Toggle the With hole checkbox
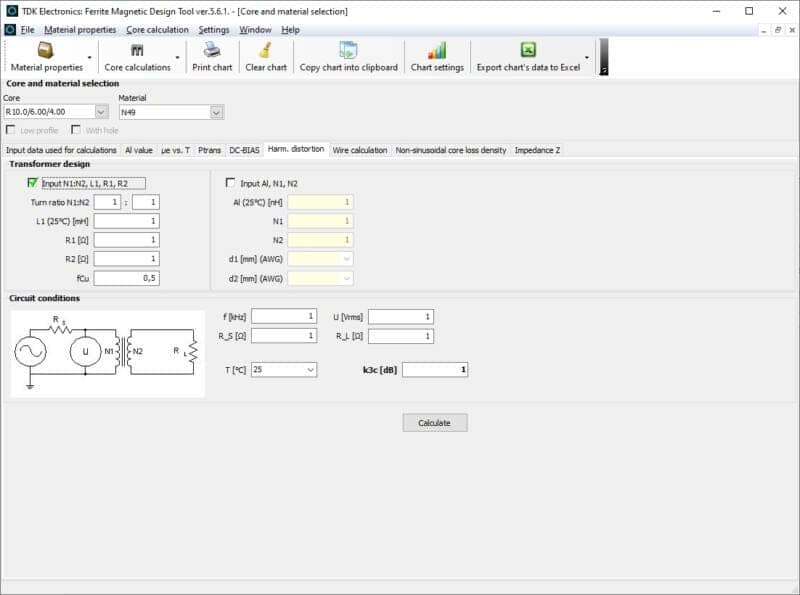 pyautogui.click(x=76, y=130)
